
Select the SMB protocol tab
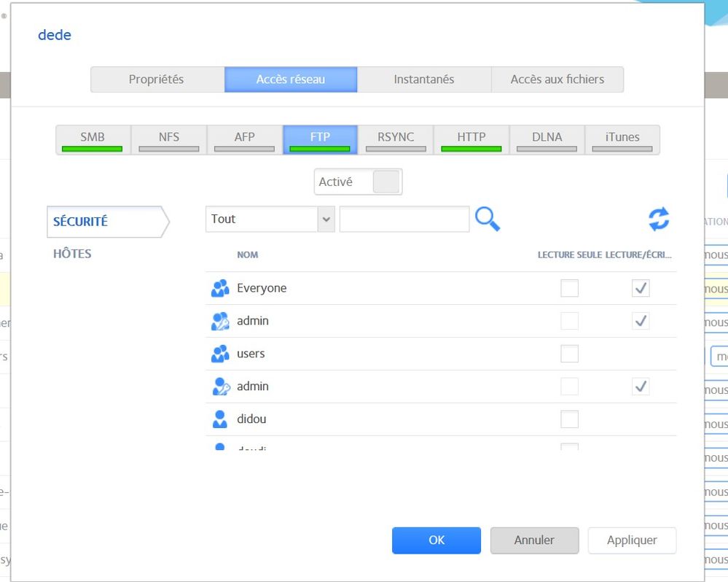[93, 139]
